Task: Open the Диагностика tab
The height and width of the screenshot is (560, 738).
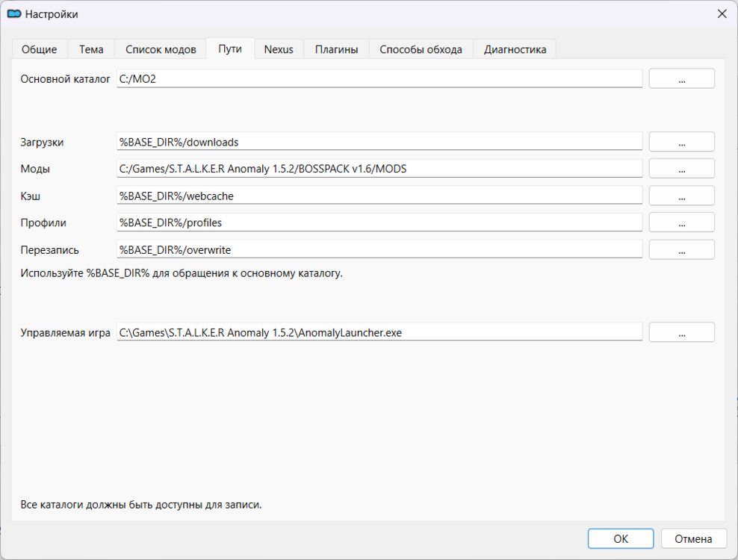Action: 515,49
